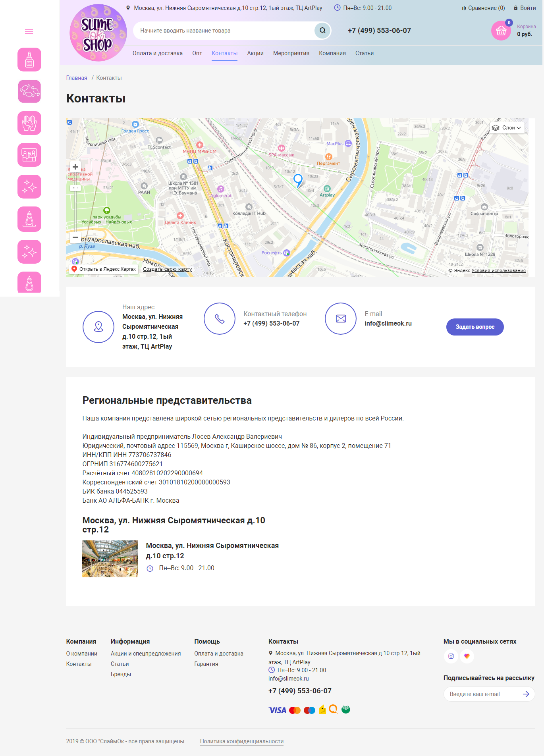Screen dimensions: 544x756
Task: Click the search magnifier button
Action: click(322, 31)
